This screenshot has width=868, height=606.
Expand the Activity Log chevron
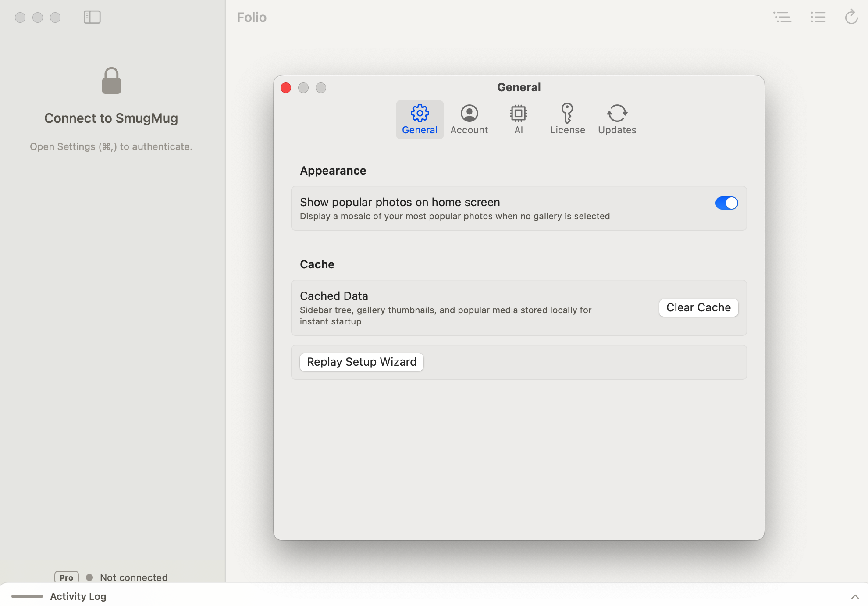tap(855, 596)
